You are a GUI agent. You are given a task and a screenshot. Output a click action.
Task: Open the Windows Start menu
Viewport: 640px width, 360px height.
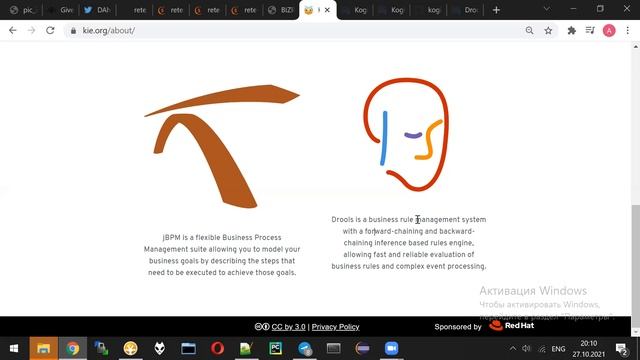point(14,349)
